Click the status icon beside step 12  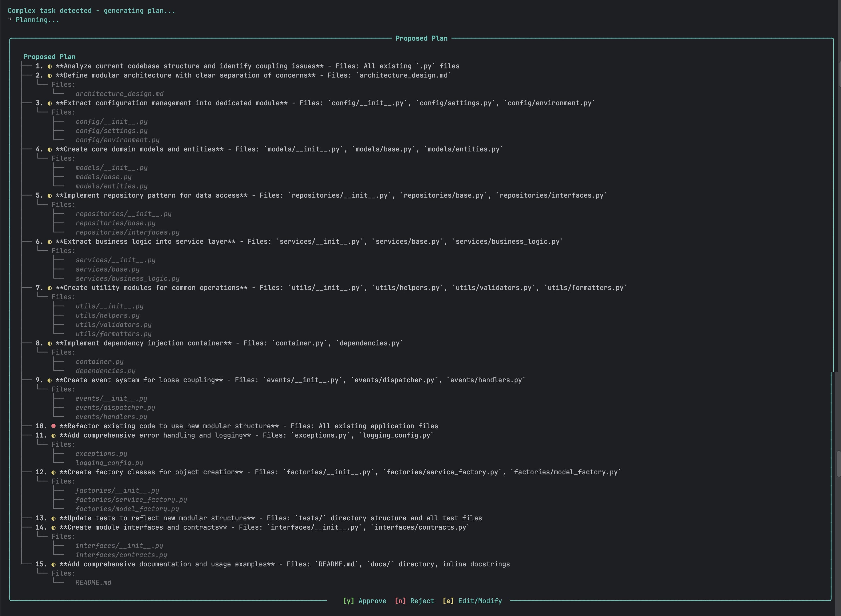53,473
